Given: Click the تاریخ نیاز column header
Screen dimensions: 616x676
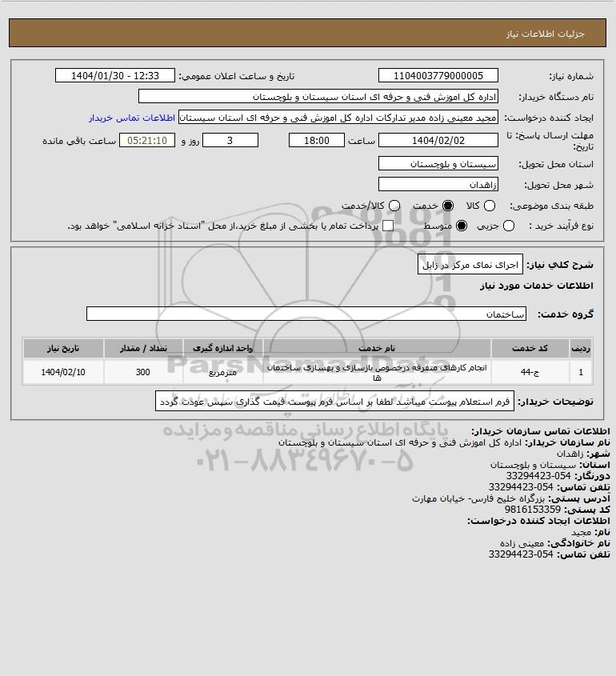Looking at the screenshot, I should [63, 348].
